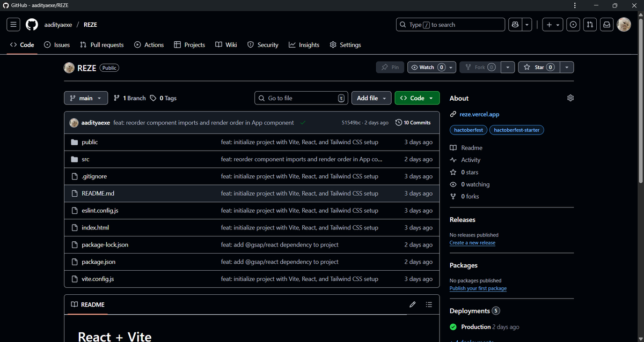The height and width of the screenshot is (342, 644).
Task: Click Publish your first package
Action: 478,288
